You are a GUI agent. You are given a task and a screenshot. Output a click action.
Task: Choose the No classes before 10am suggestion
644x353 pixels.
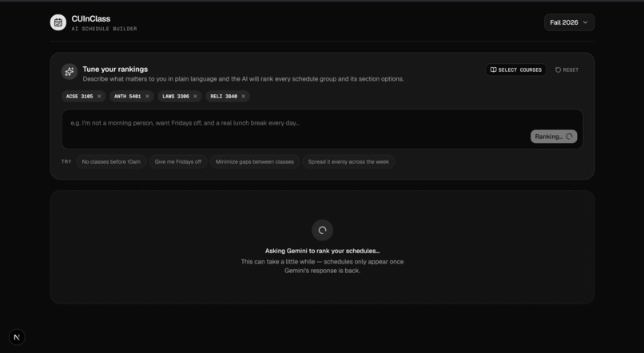(111, 161)
